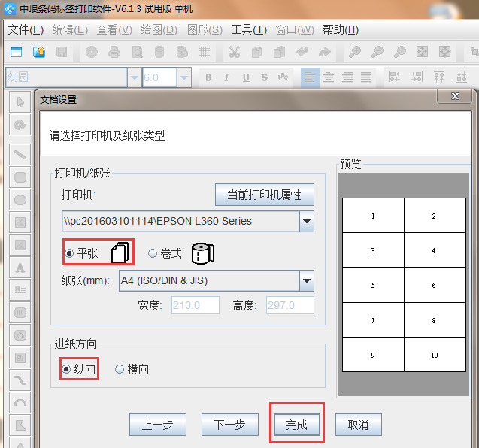Open the 工具(T) menu
479x448 pixels.
[x=249, y=29]
